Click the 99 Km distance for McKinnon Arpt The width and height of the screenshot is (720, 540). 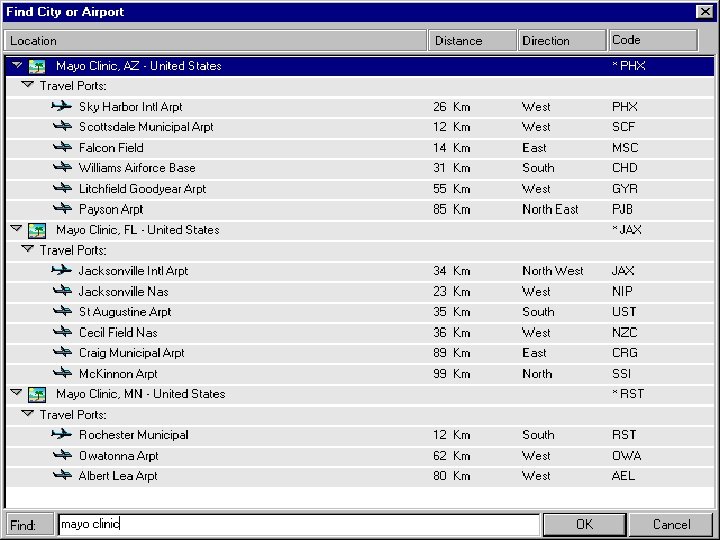(x=452, y=373)
